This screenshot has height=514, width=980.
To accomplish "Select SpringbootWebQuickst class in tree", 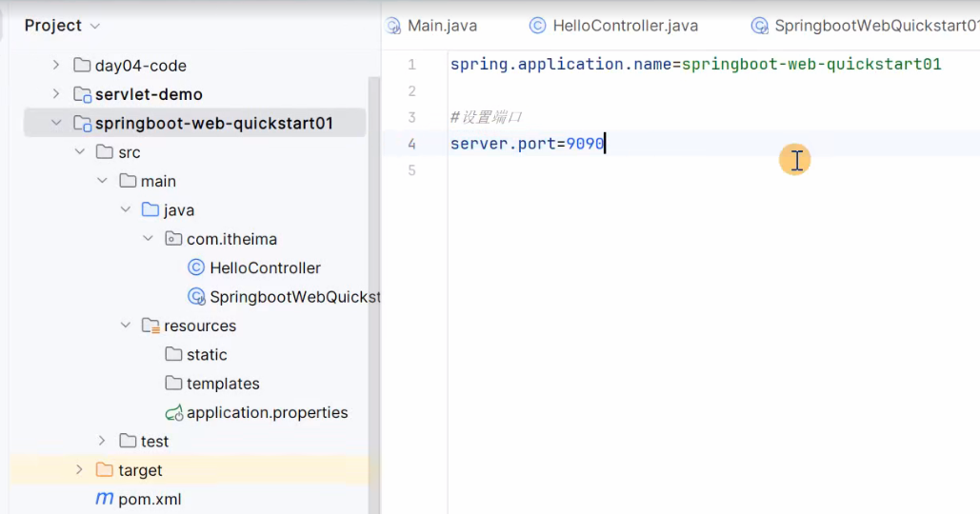I will 295,297.
